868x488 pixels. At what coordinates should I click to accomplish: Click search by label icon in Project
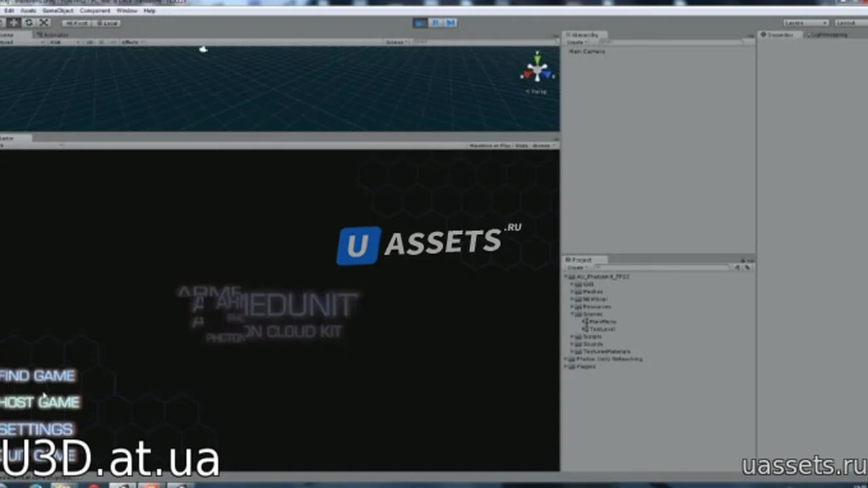747,268
